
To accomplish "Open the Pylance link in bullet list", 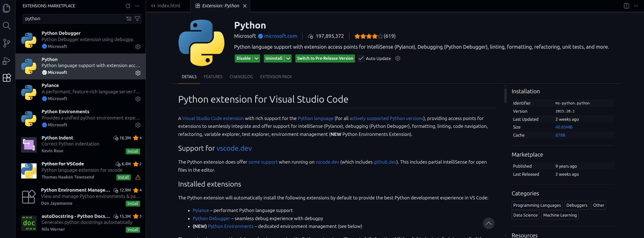I will coord(201,210).
